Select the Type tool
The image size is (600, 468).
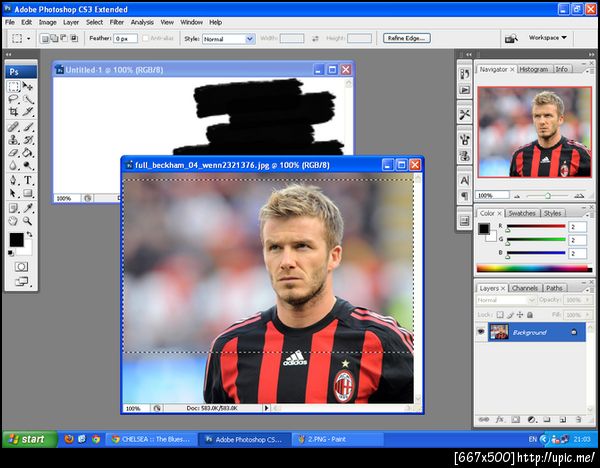click(28, 180)
